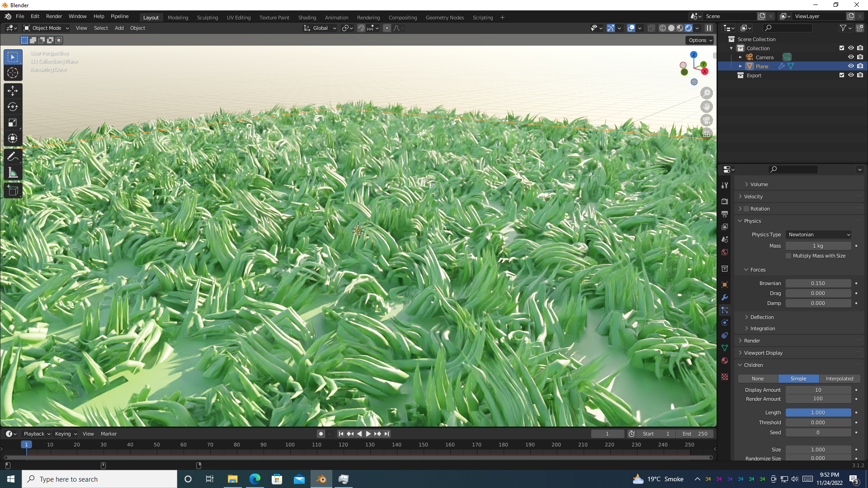Select the Transform tool
The height and width of the screenshot is (488, 868).
(x=13, y=138)
